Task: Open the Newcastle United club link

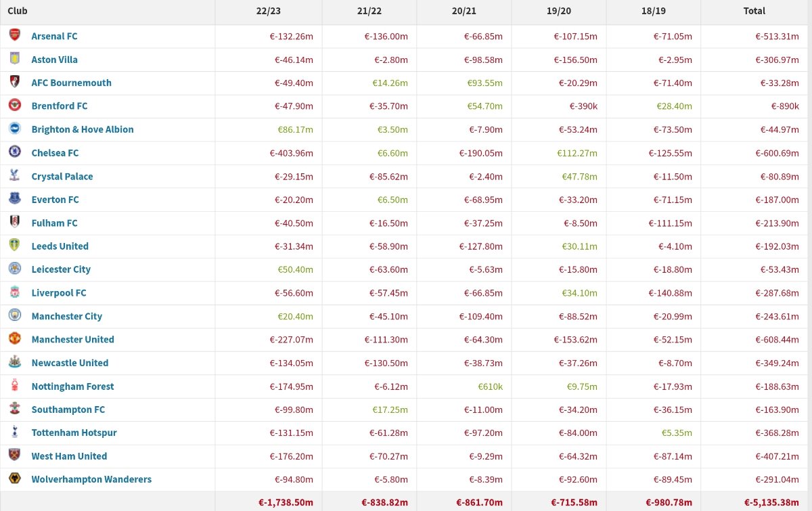Action: click(x=70, y=363)
